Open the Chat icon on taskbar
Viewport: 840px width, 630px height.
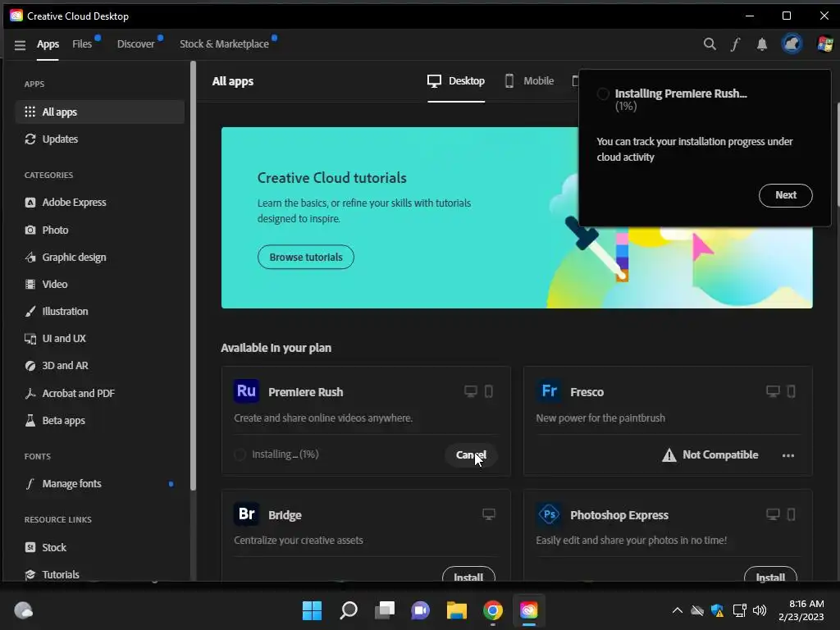(421, 610)
